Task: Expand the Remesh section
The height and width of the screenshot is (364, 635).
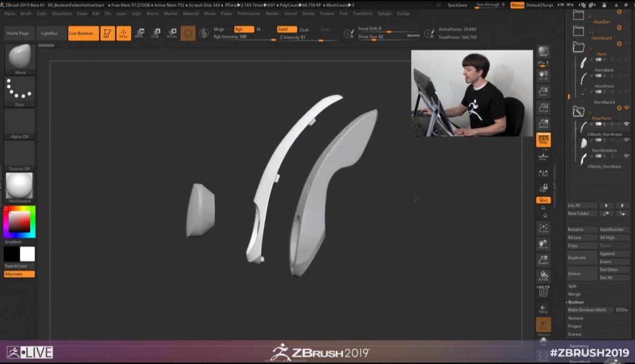Action: point(576,319)
